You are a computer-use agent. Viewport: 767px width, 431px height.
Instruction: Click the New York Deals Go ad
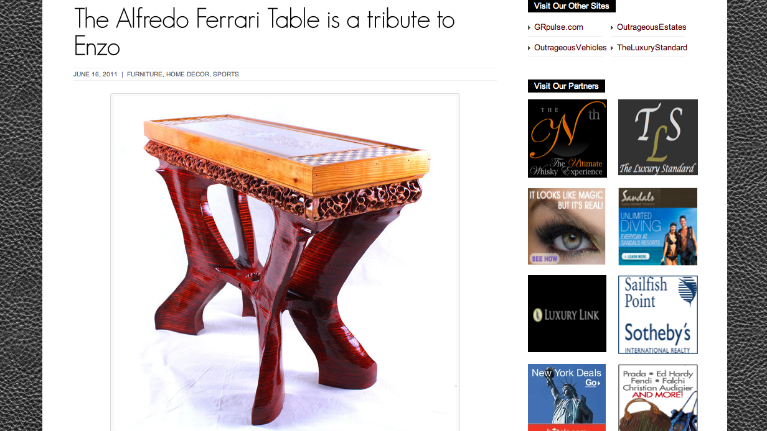point(566,397)
